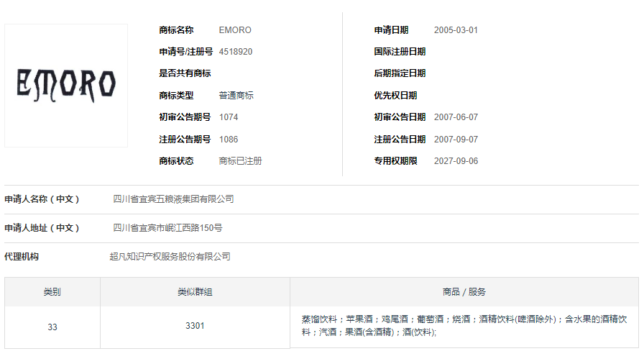Click the 优先权日期 label
Image resolution: width=644 pixels, height=364 pixels.
(x=395, y=95)
